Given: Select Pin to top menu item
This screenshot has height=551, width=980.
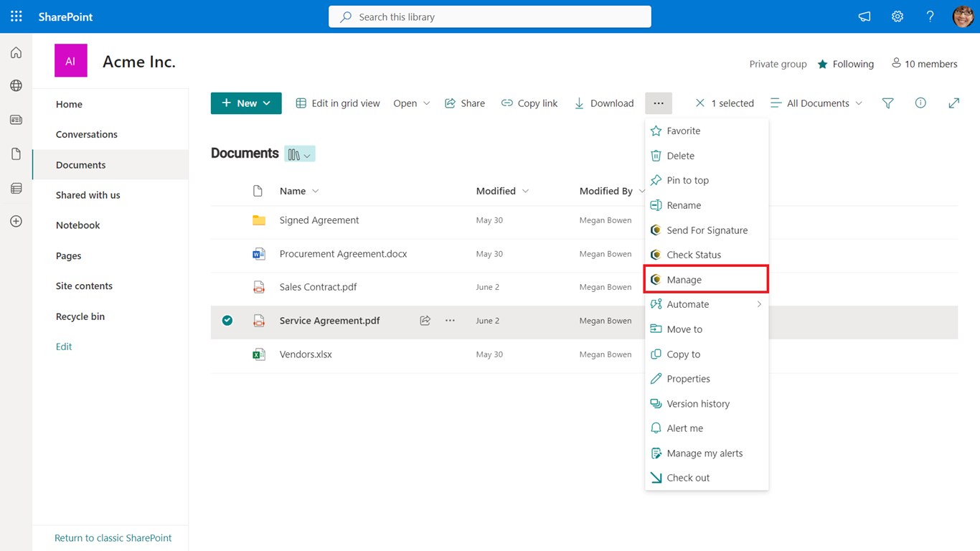Looking at the screenshot, I should pos(707,180).
